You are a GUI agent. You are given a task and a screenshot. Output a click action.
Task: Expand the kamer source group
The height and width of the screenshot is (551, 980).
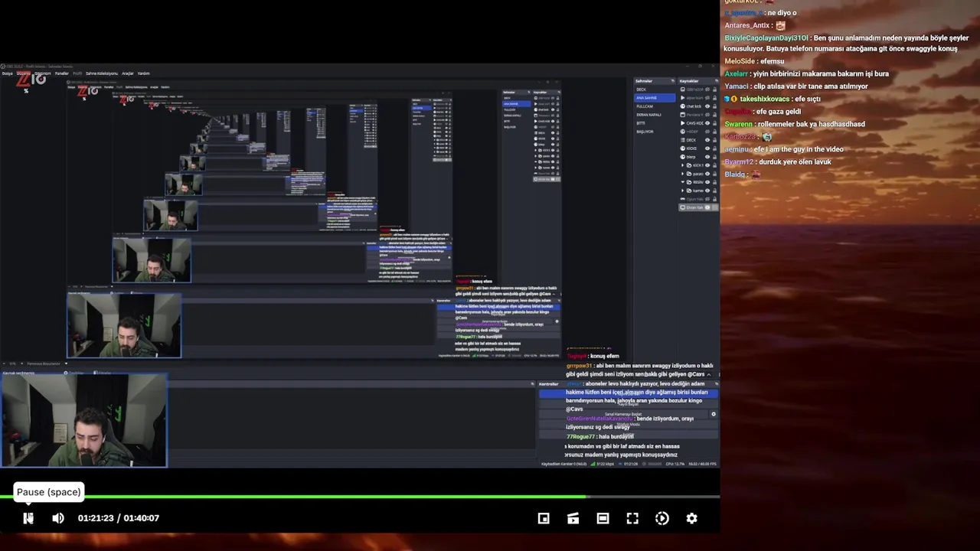(x=683, y=191)
